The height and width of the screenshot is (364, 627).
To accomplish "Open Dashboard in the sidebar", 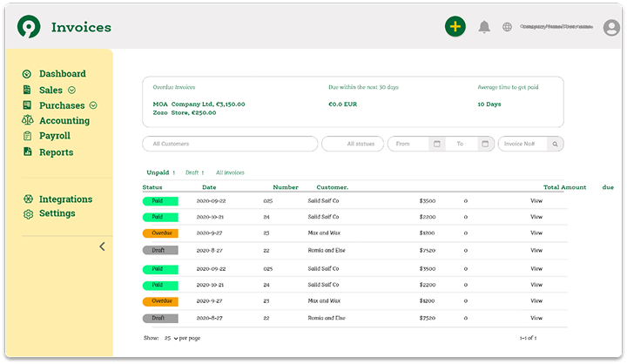I will 62,74.
